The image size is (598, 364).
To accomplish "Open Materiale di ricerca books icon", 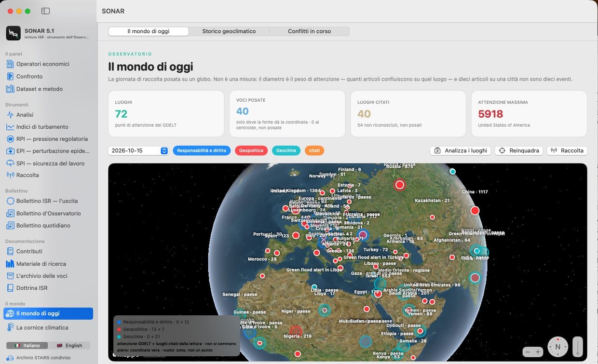I will coord(10,264).
